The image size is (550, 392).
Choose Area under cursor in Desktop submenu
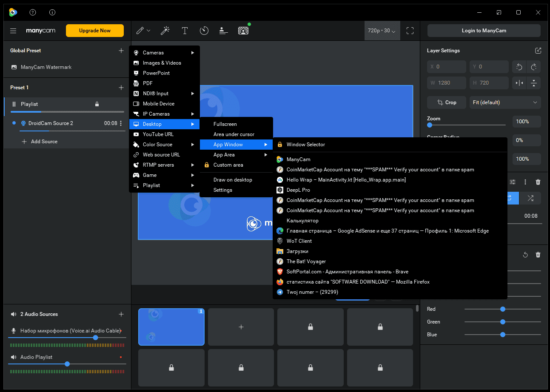pyautogui.click(x=237, y=134)
